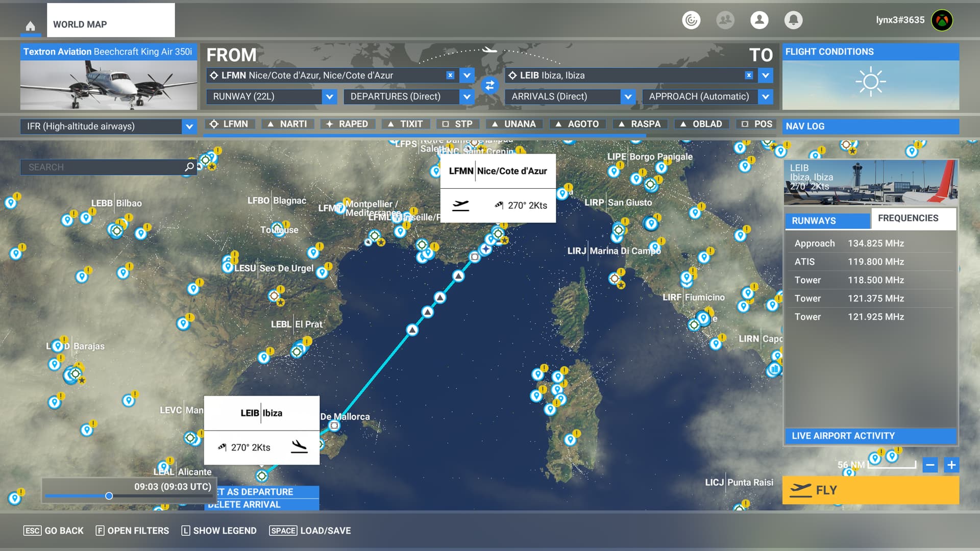Click the home icon
Screen dimensions: 980x551
click(x=30, y=26)
